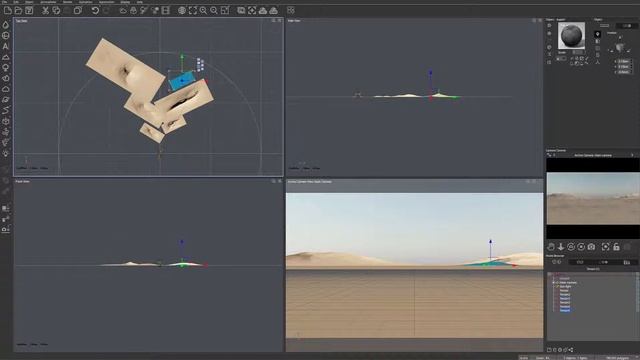Select the Main camera row in World Browser
The height and width of the screenshot is (360, 640).
click(568, 282)
